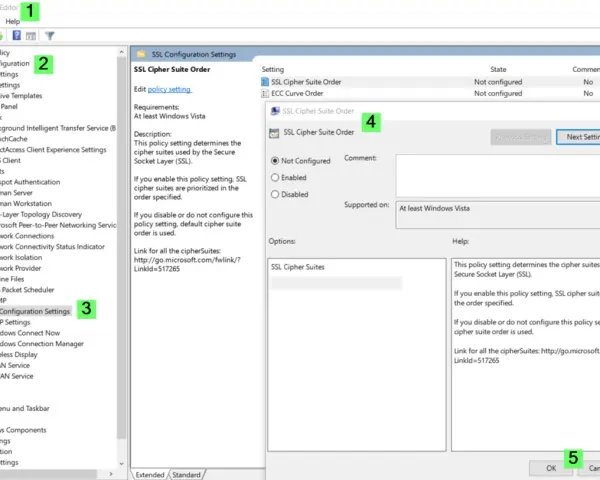Click the tree horizontal scroll right arrow

(111, 474)
